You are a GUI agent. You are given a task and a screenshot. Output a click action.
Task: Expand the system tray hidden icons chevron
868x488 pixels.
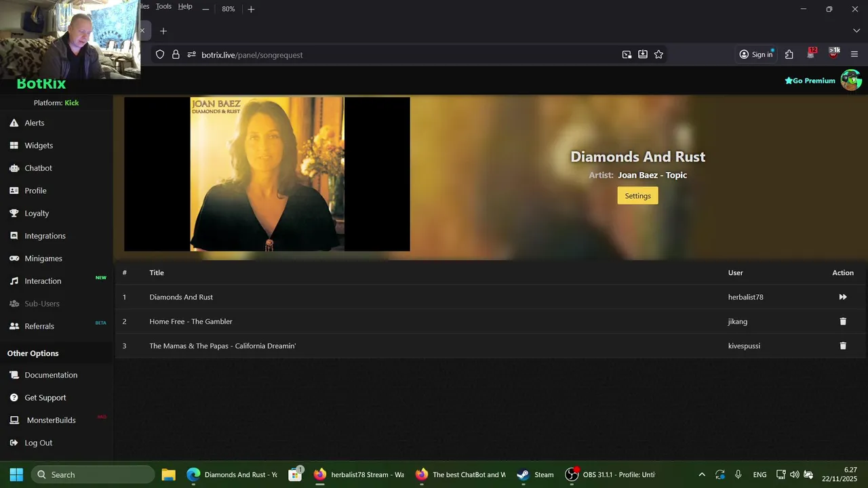click(701, 474)
